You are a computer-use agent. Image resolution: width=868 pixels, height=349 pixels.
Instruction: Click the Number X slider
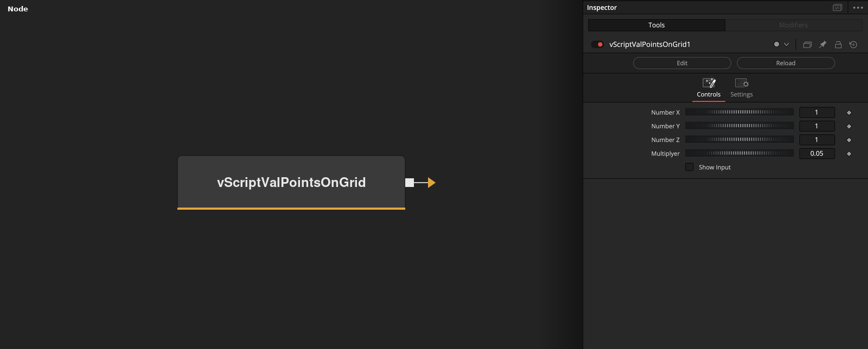(739, 112)
